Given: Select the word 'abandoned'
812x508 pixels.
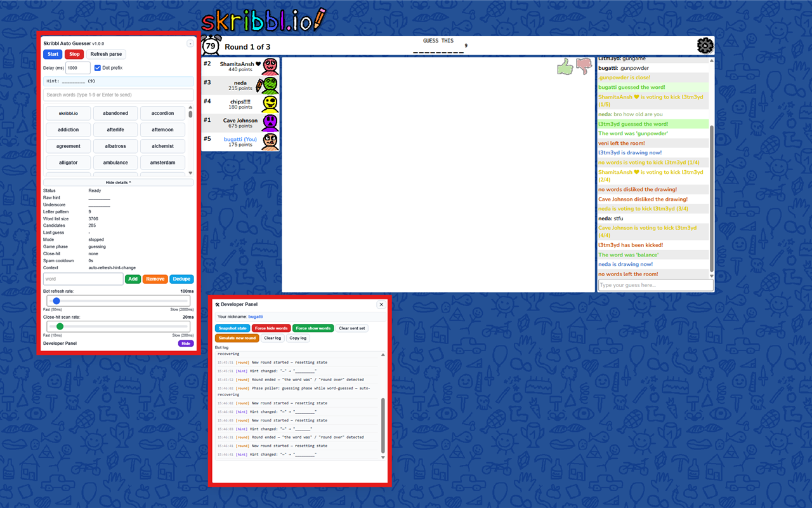Looking at the screenshot, I should (115, 113).
